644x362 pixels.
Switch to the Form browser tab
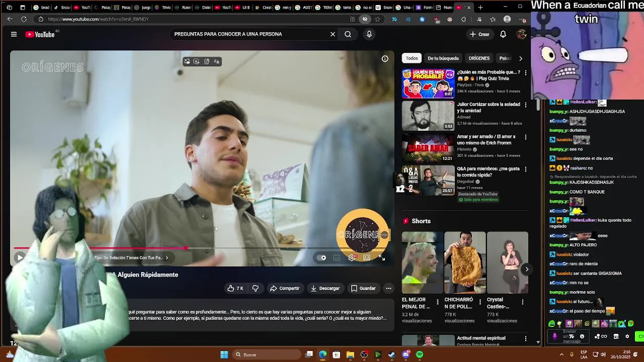tap(424, 8)
